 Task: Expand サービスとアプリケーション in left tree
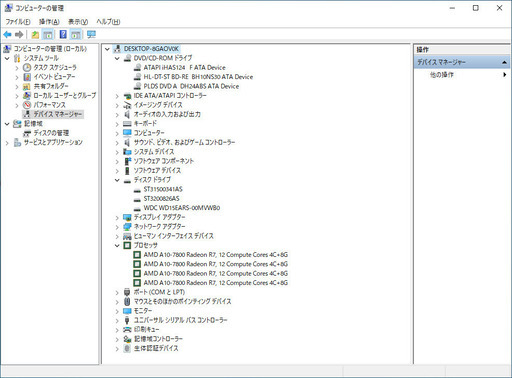coord(7,143)
